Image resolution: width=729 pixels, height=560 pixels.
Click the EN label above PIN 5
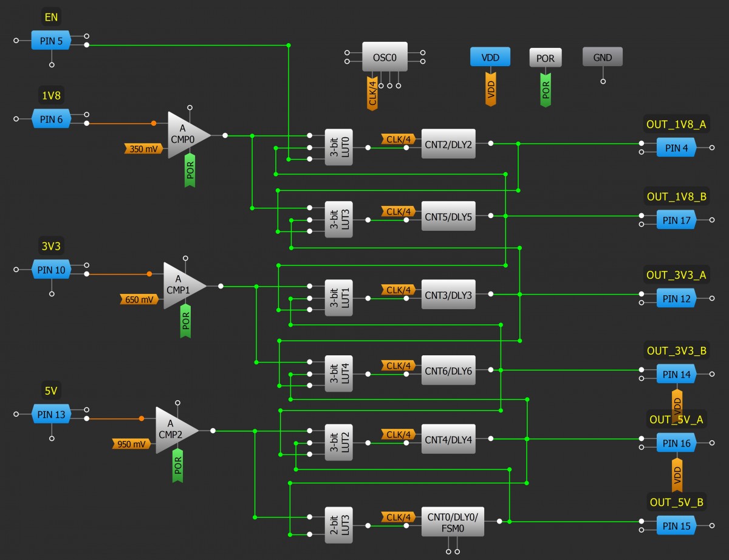pyautogui.click(x=51, y=17)
